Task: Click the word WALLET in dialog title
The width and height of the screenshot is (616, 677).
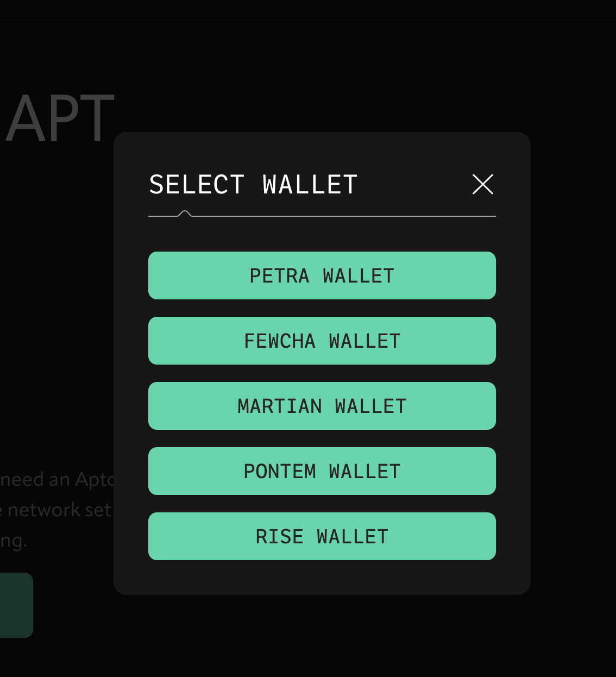Action: tap(310, 185)
